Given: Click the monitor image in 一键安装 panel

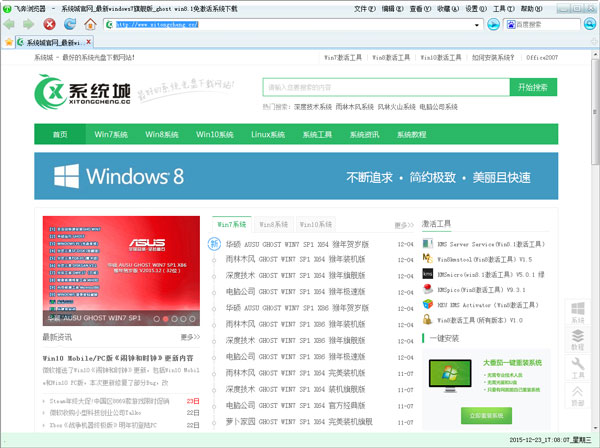Looking at the screenshot, I should [x=450, y=376].
